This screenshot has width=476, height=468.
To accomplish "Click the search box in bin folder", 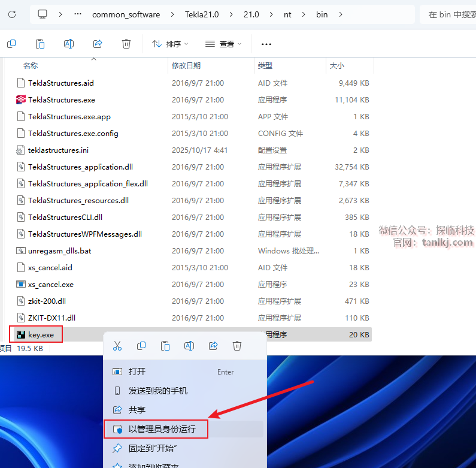I will [450, 14].
